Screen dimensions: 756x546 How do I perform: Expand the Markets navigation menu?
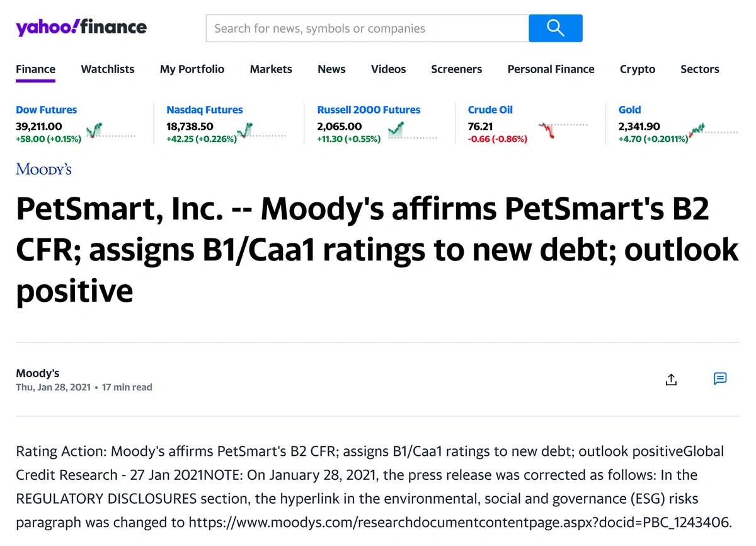click(271, 69)
